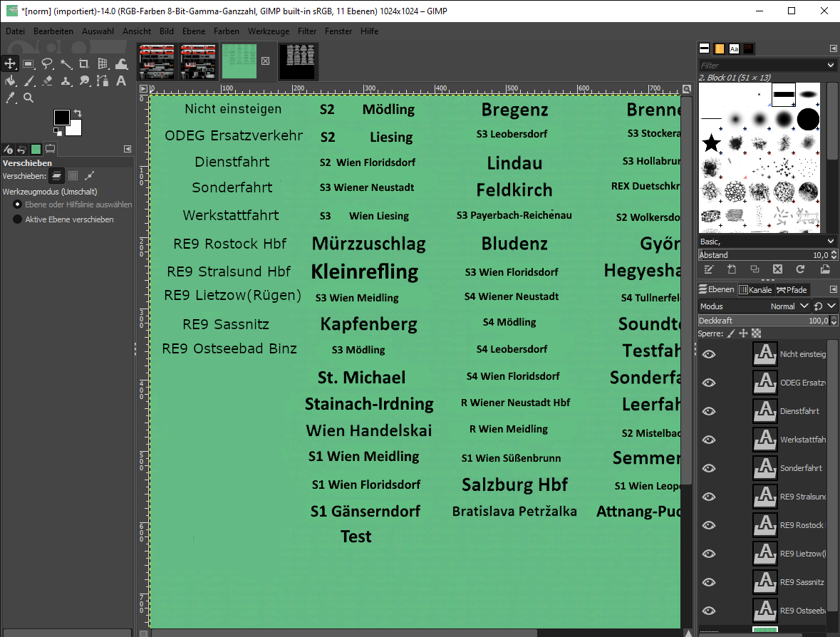Open the Filter menu in the menu bar
The width and height of the screenshot is (840, 637).
click(307, 31)
